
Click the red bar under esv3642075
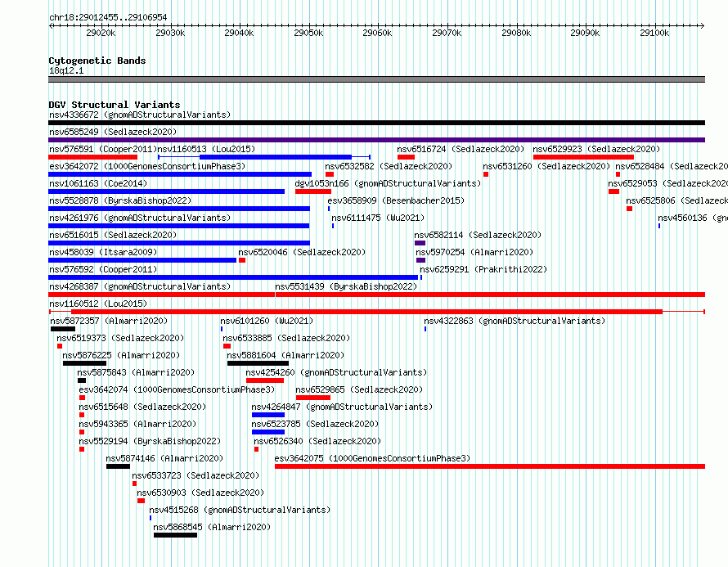(x=490, y=466)
